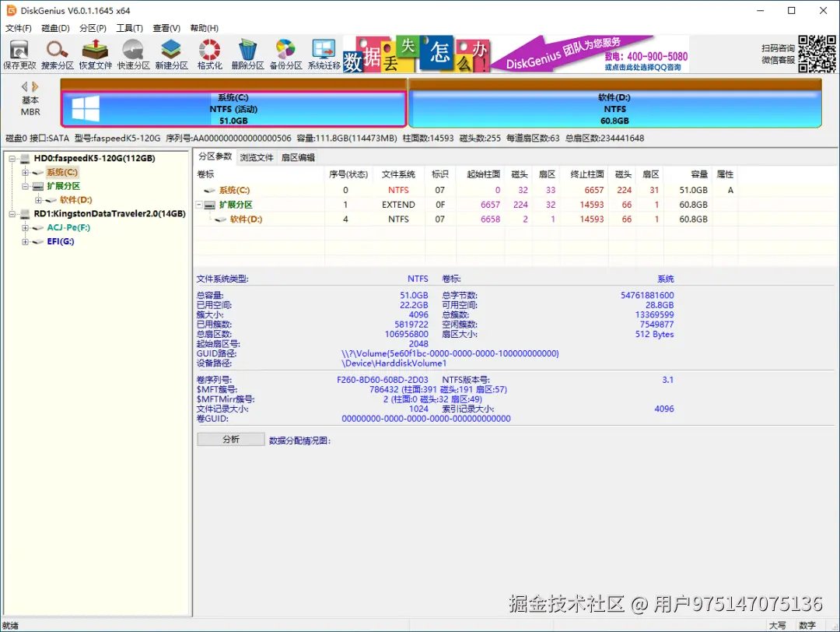Click the EXTEND file system cell
Screen dimensions: 840x632
398,205
